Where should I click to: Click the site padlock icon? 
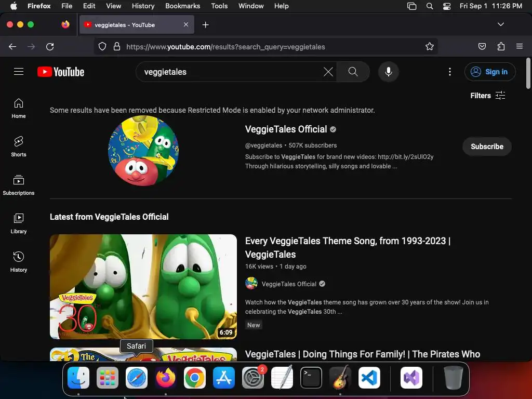tap(117, 46)
